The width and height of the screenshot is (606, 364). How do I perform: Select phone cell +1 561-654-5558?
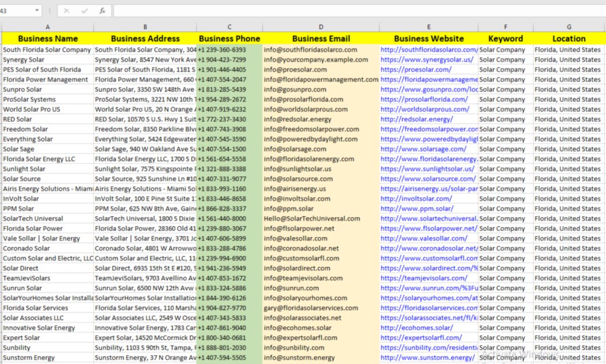click(x=229, y=159)
